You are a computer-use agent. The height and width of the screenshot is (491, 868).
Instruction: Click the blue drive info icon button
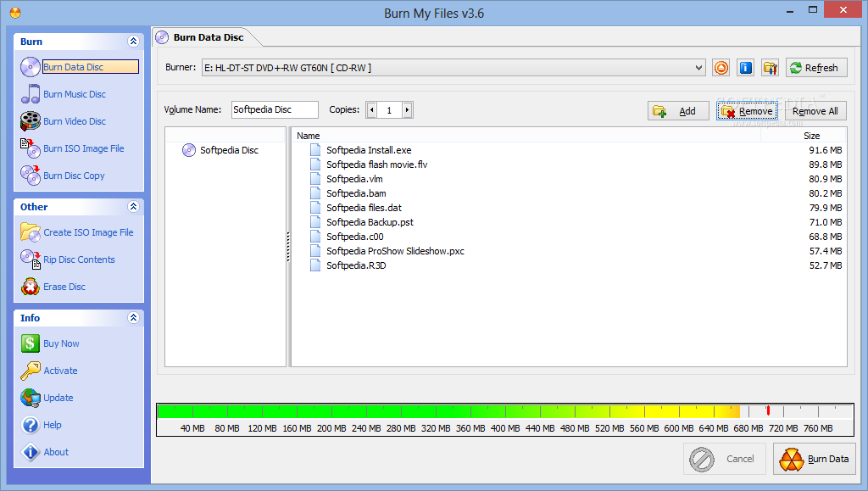coord(746,68)
